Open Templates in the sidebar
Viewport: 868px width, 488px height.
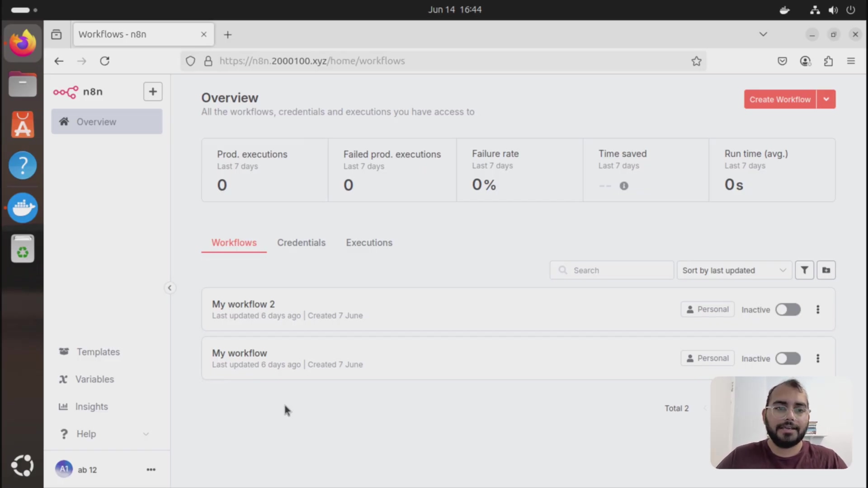pos(90,352)
